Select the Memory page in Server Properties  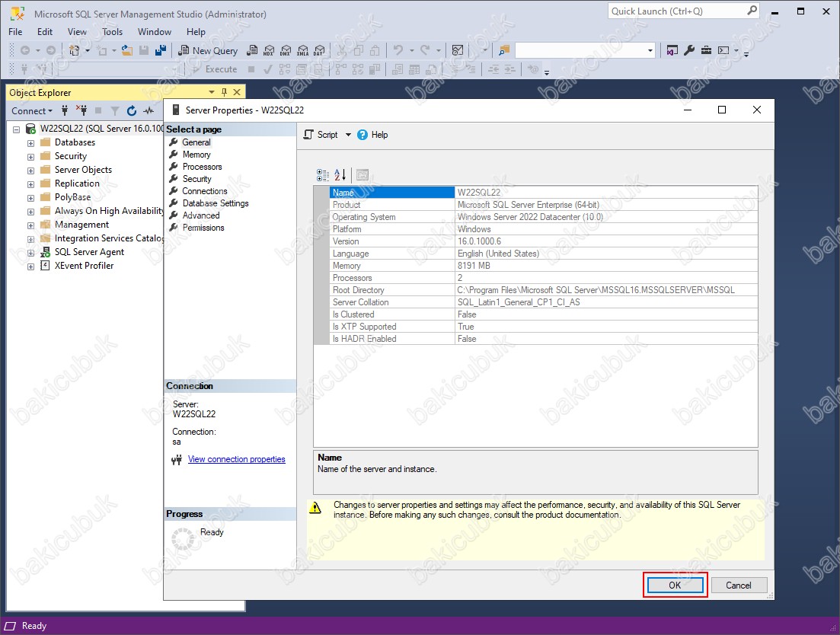196,155
